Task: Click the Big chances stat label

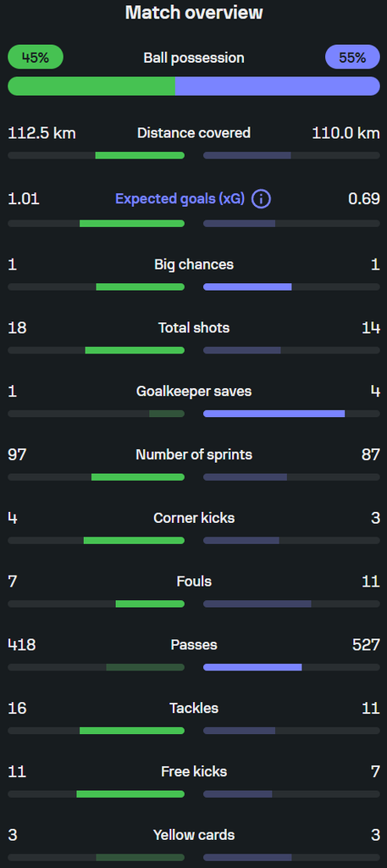Action: pyautogui.click(x=194, y=264)
